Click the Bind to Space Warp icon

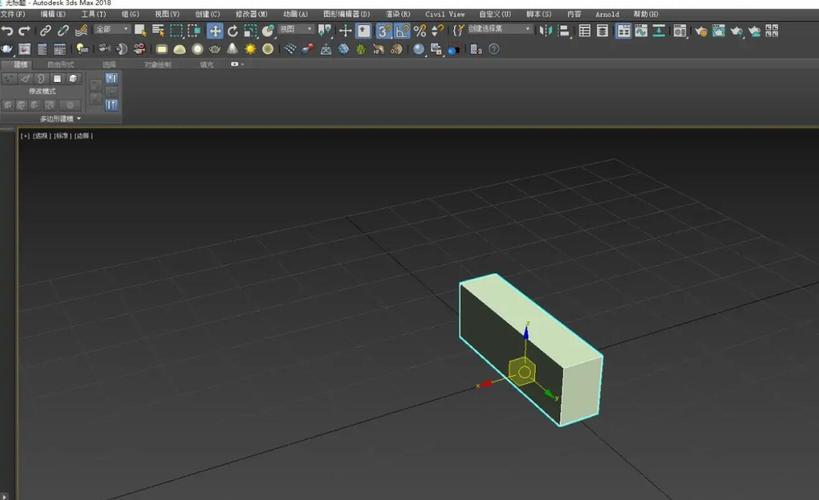[81, 31]
